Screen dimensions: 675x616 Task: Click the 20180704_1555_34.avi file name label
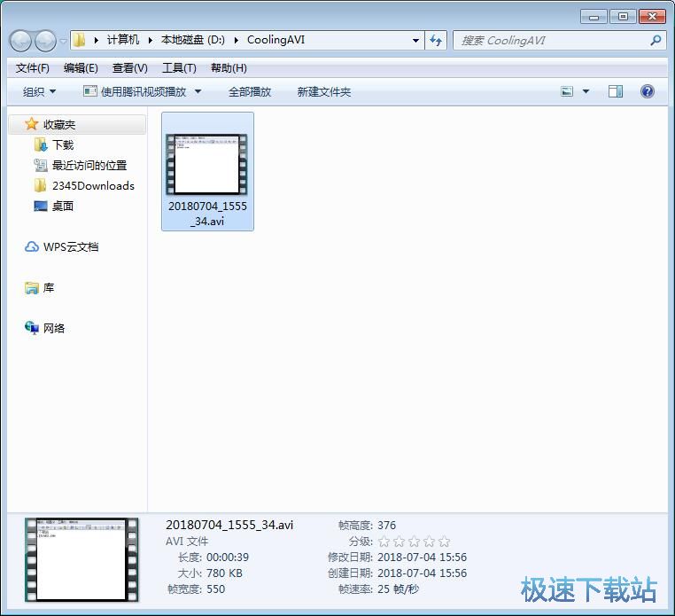click(x=207, y=214)
